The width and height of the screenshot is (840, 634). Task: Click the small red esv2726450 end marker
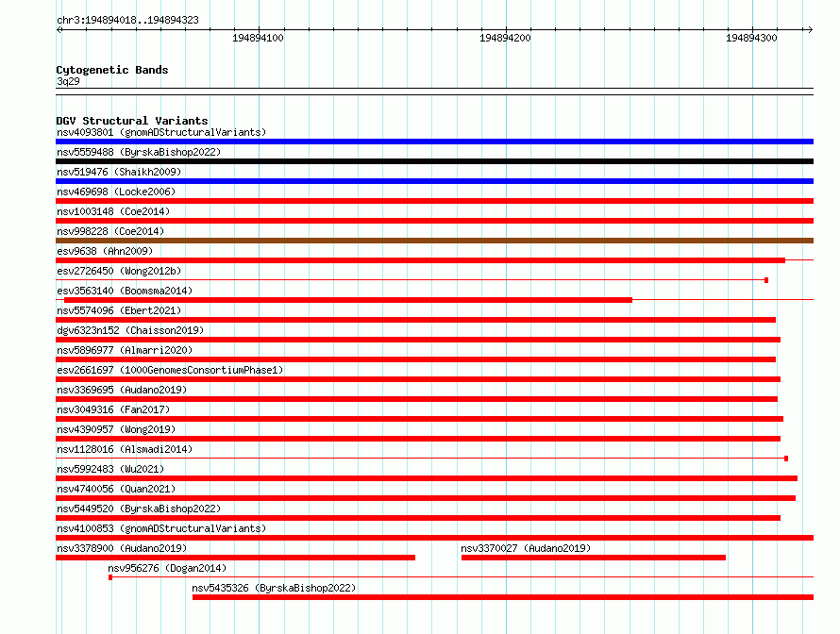[x=766, y=280]
